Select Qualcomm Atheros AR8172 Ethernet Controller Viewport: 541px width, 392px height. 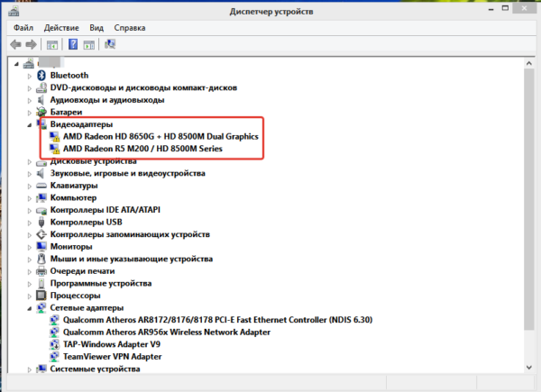click(217, 320)
